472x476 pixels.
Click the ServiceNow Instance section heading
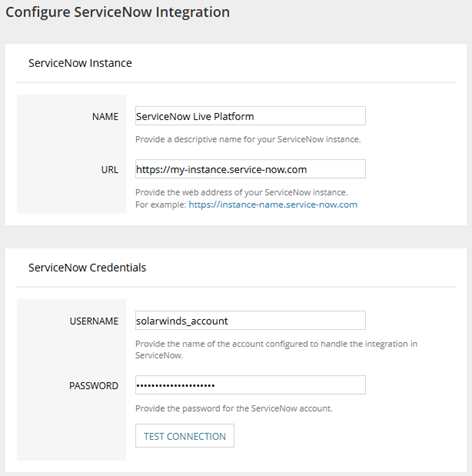pyautogui.click(x=80, y=63)
